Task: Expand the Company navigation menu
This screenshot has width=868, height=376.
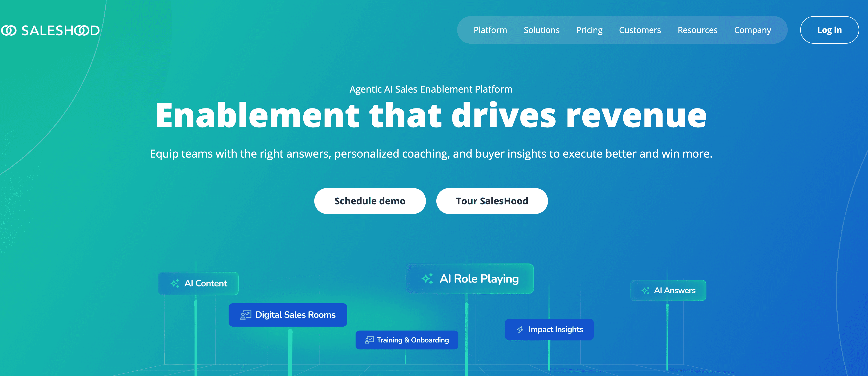Action: point(752,30)
